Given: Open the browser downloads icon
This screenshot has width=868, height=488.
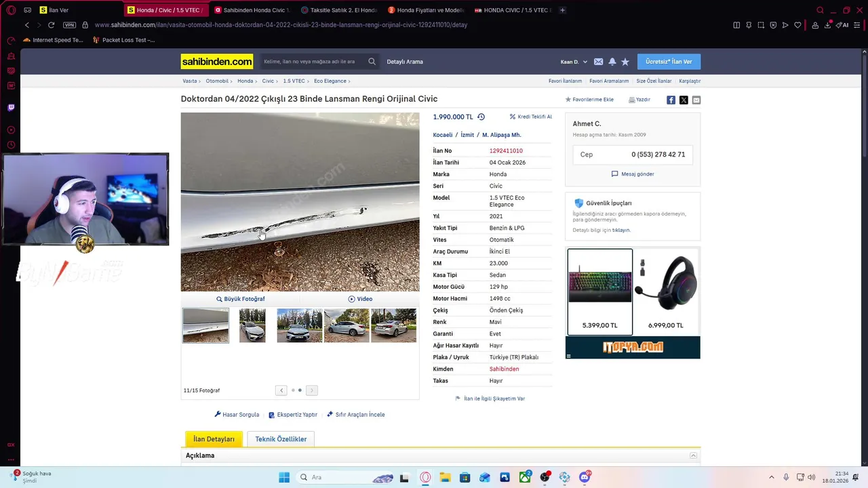Looking at the screenshot, I should [827, 25].
